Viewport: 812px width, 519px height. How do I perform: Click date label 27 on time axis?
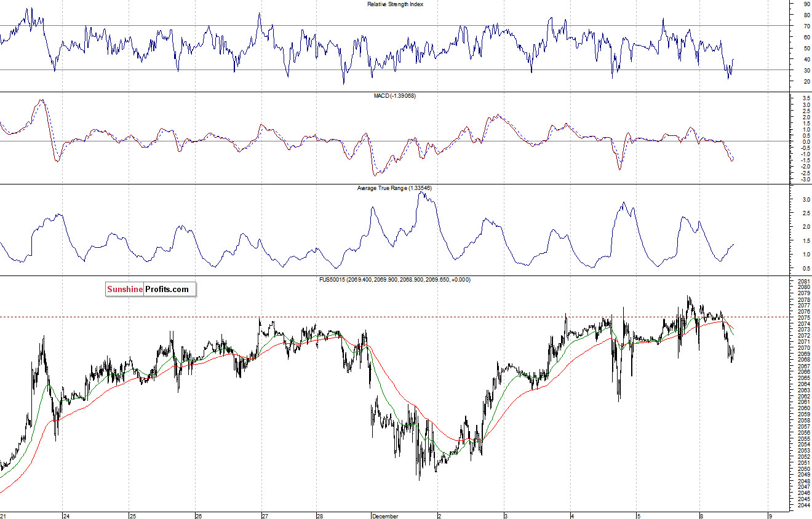click(x=265, y=515)
